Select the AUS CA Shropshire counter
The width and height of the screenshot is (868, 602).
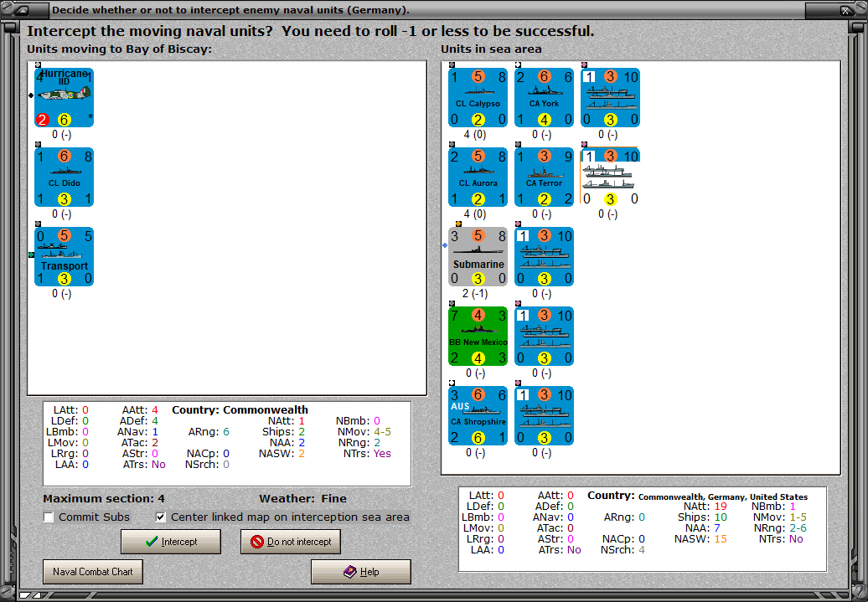(478, 414)
